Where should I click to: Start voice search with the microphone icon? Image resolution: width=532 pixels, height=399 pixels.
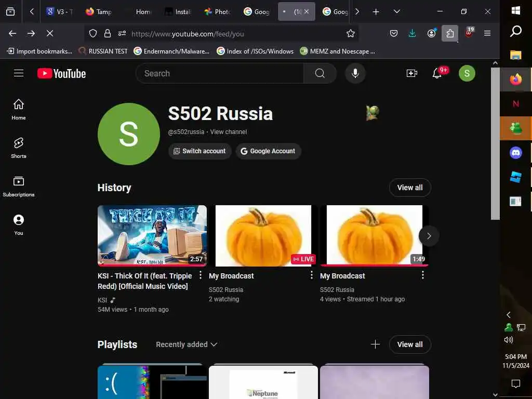(x=355, y=73)
